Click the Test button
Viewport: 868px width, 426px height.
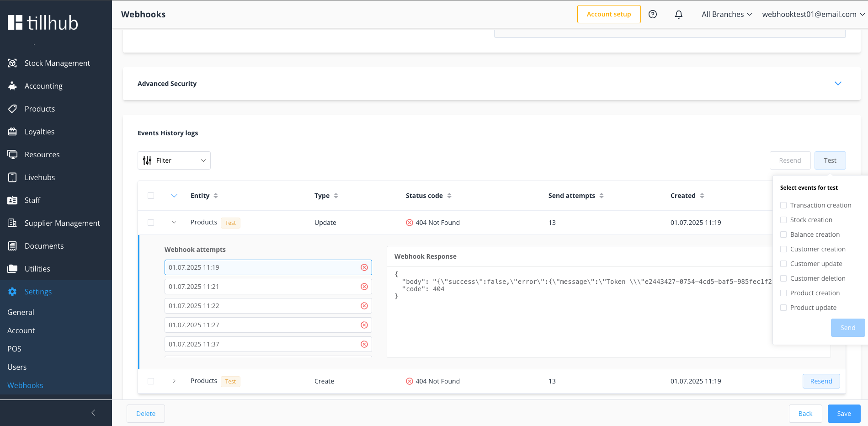(x=830, y=160)
